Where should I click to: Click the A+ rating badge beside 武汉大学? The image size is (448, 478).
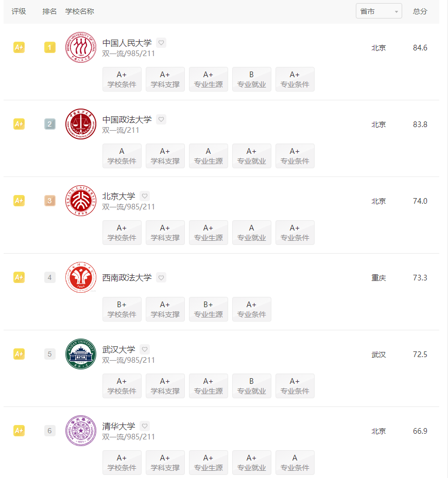tap(19, 354)
